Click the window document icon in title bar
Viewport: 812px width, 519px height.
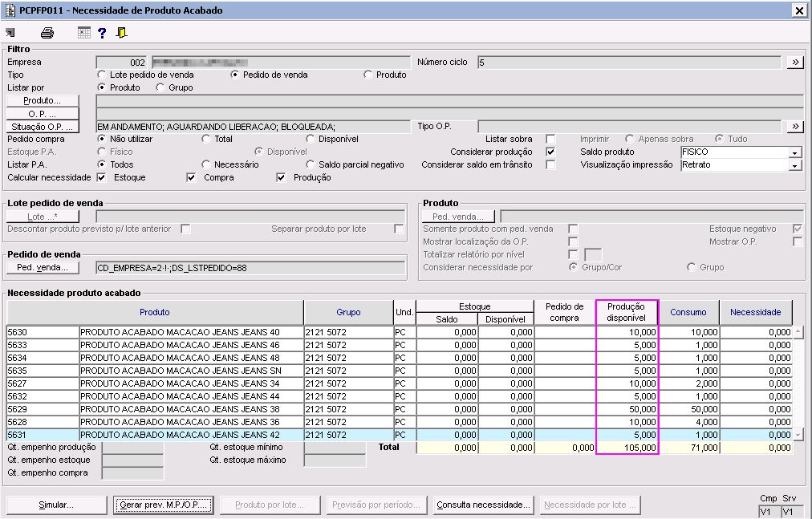tap(10, 10)
